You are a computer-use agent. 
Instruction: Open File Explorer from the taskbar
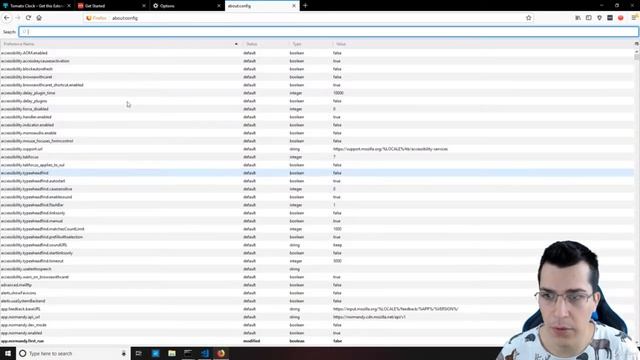[x=172, y=353]
